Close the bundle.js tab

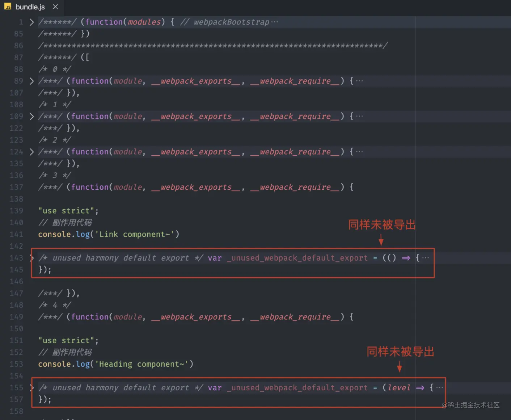point(55,7)
